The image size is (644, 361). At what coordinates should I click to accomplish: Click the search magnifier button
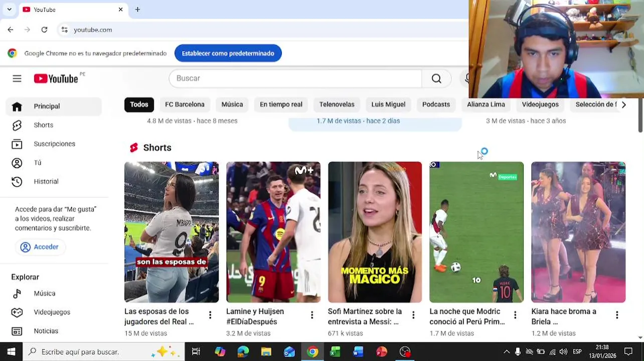point(436,78)
